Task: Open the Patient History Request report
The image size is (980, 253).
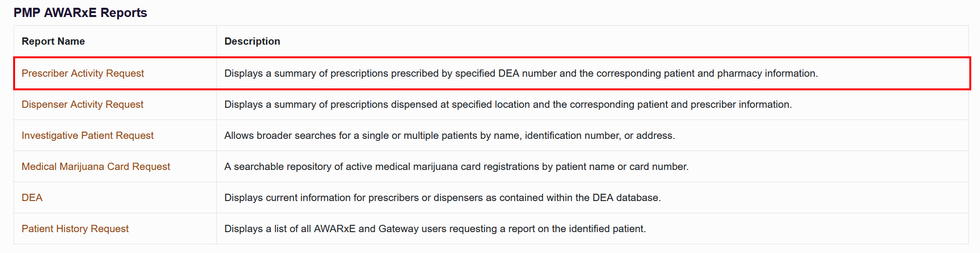Action: pos(75,229)
